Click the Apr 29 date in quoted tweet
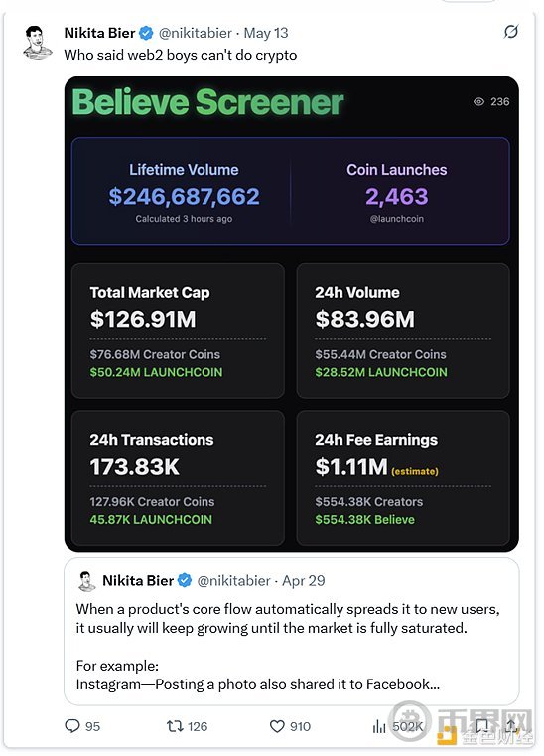This screenshot has width=544, height=756. click(x=304, y=580)
